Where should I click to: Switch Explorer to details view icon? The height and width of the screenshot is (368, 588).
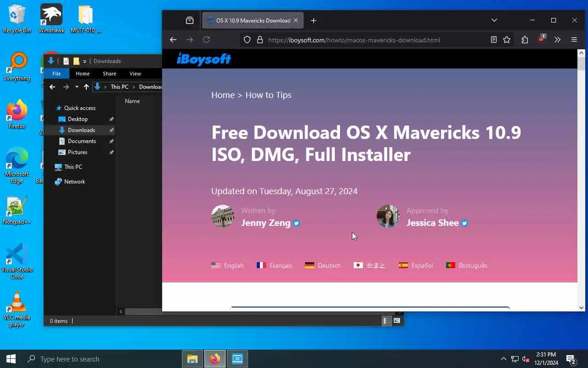[x=385, y=321]
